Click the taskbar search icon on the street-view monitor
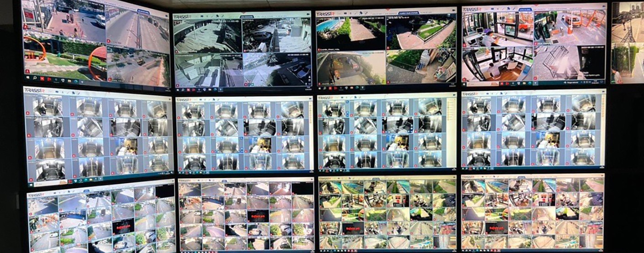The height and width of the screenshot is (253, 644). pyautogui.click(x=34, y=77)
